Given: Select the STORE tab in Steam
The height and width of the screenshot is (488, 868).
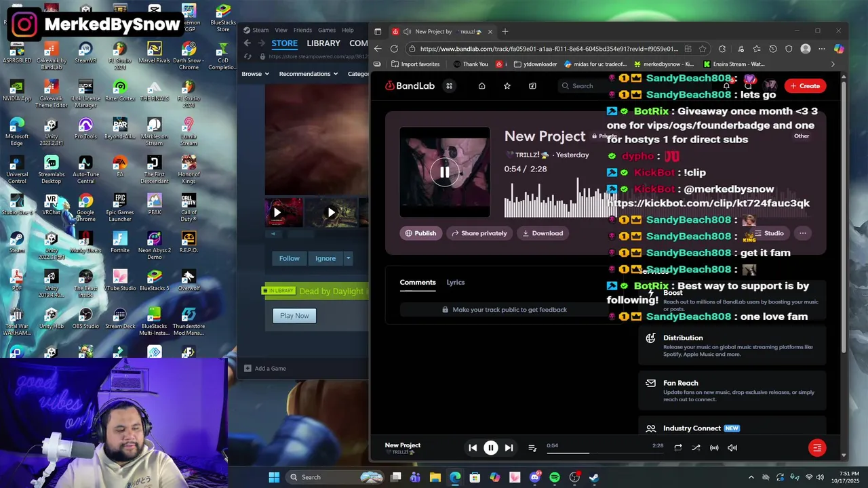Looking at the screenshot, I should (285, 43).
